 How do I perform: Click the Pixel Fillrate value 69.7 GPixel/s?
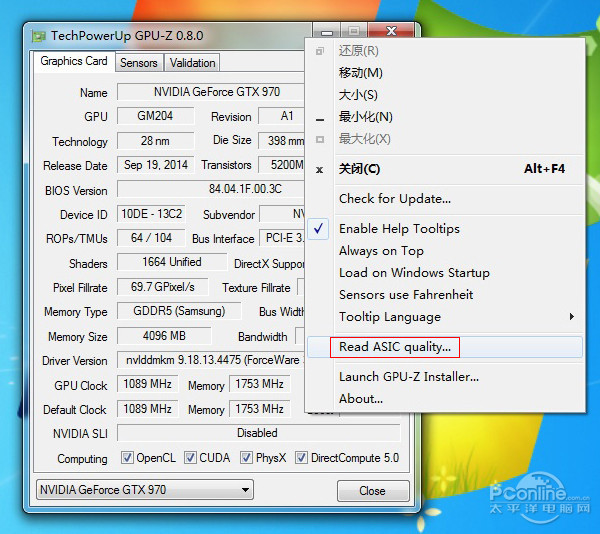pos(163,287)
